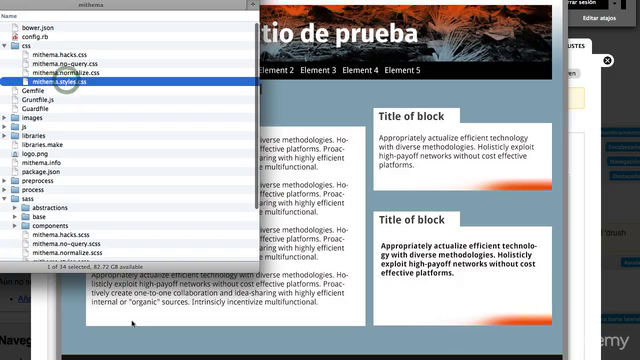640x360 pixels.
Task: Click the css folder icon
Action: coord(15,46)
